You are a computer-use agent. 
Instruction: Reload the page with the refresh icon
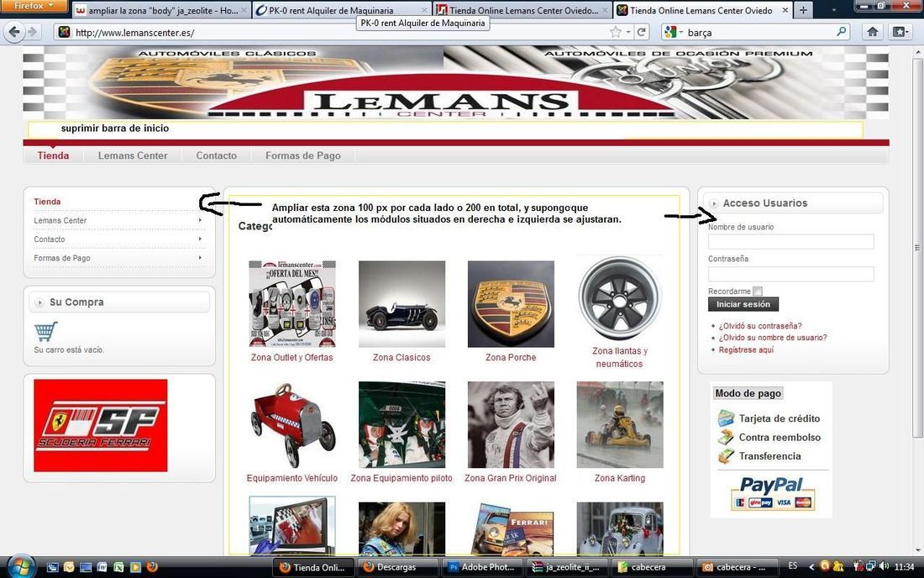pyautogui.click(x=641, y=32)
